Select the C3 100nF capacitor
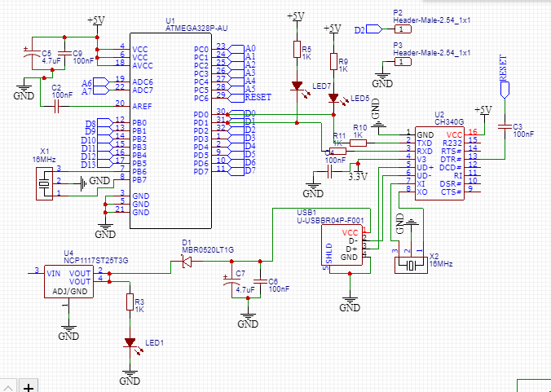The image size is (551, 392). coord(505,126)
